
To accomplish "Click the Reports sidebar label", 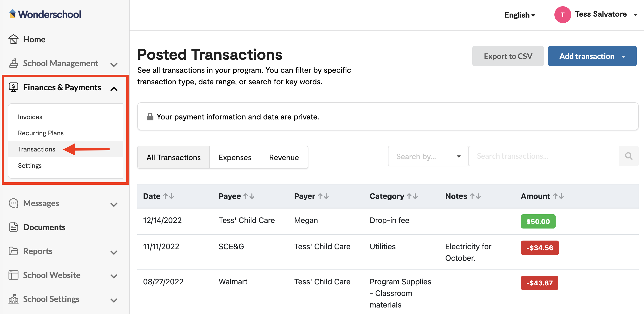I will (x=38, y=251).
